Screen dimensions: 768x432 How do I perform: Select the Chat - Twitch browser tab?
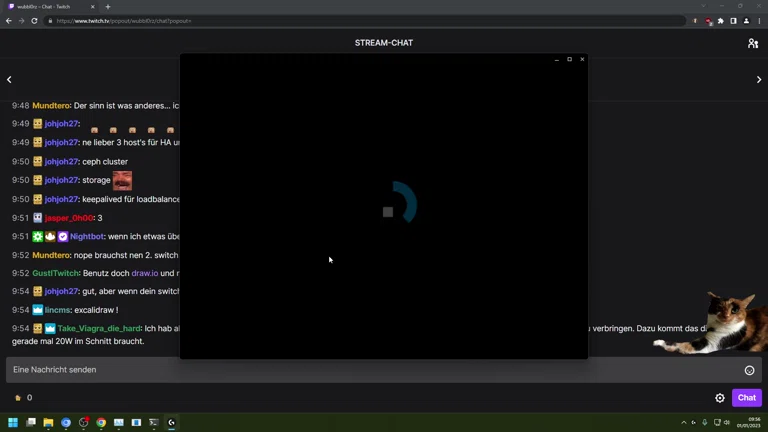point(48,7)
